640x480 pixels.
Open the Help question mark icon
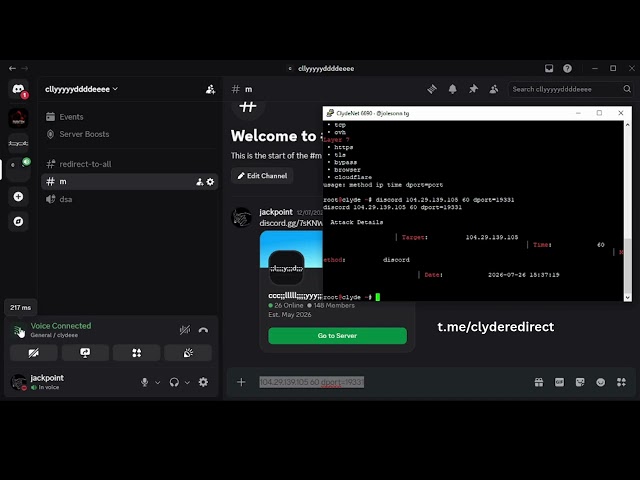click(x=567, y=68)
